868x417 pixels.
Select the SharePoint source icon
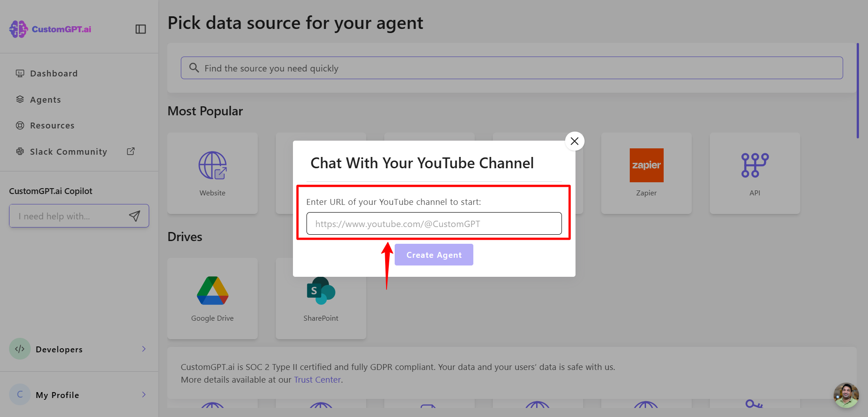[x=321, y=291]
